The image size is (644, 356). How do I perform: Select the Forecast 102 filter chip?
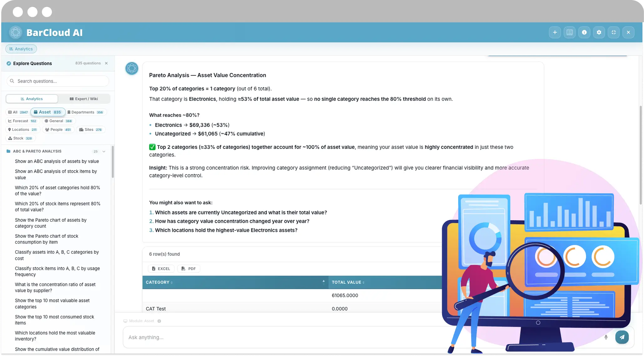tap(22, 121)
